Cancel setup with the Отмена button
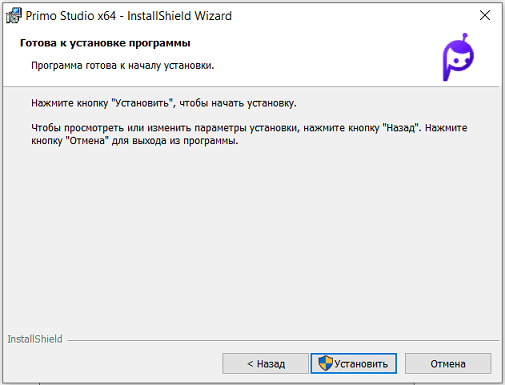Viewport: 505px width, 385px height. (448, 363)
